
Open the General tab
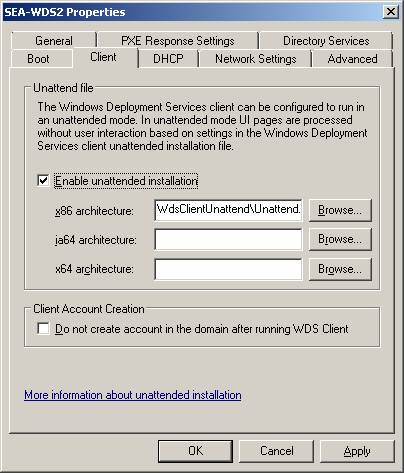pyautogui.click(x=54, y=41)
